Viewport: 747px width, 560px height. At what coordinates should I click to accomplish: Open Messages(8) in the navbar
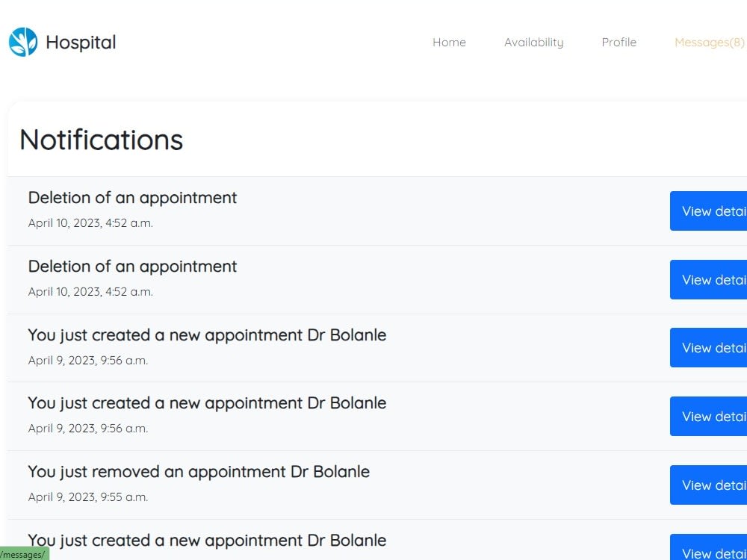click(x=710, y=43)
